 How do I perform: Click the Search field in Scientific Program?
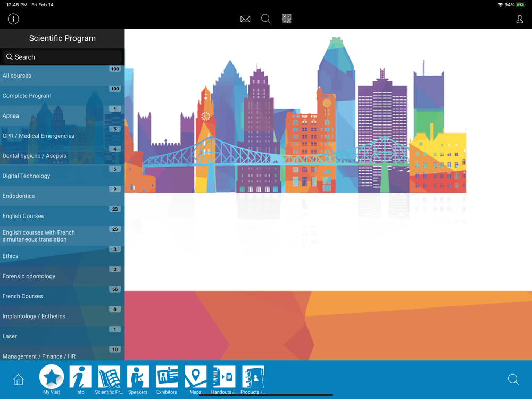coord(62,57)
